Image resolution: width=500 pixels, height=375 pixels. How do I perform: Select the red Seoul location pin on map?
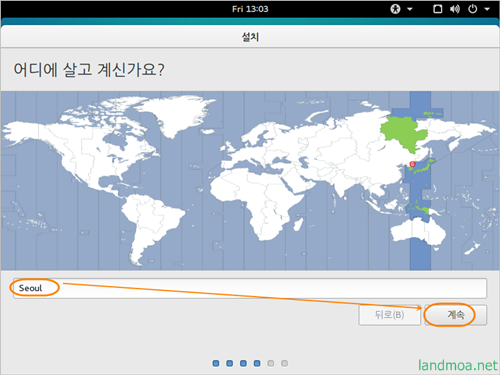[x=412, y=164]
